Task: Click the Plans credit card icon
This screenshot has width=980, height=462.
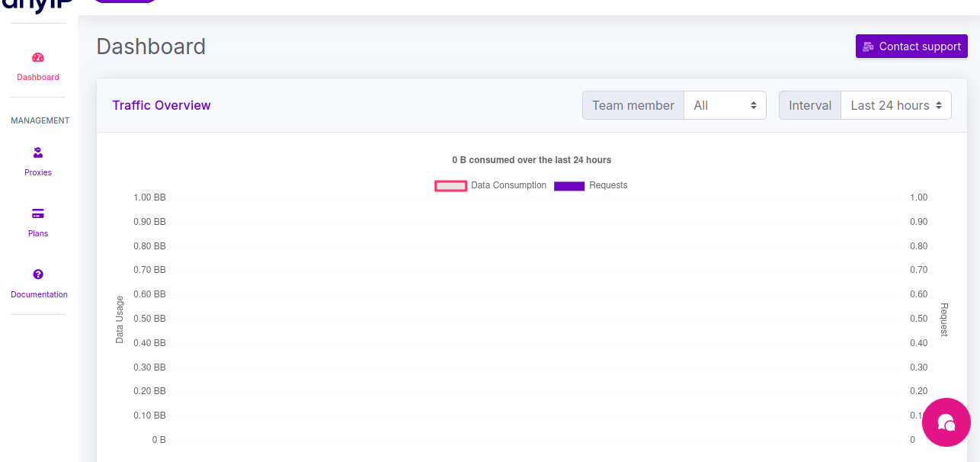Action: [38, 213]
